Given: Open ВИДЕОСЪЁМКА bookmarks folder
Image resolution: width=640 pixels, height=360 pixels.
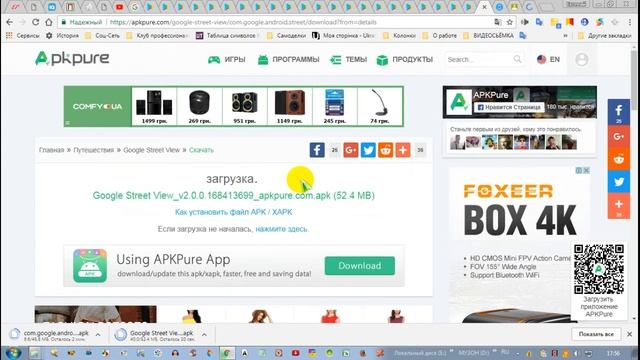Looking at the screenshot, I should tap(488, 36).
